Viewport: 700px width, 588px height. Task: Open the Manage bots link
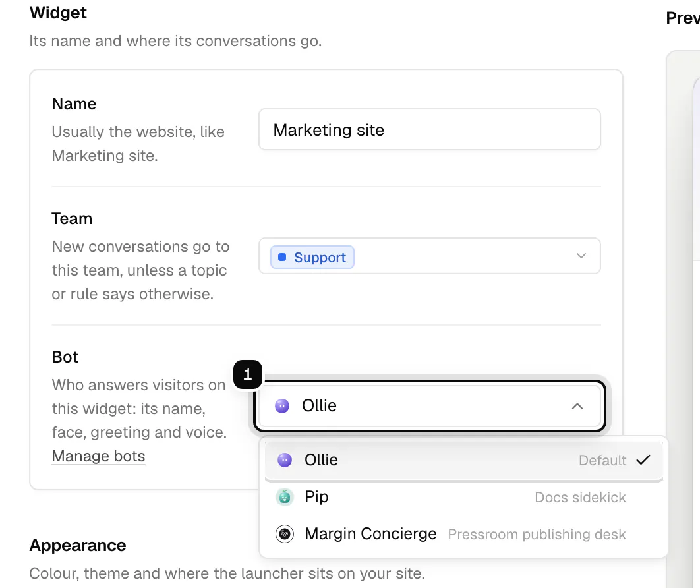pos(98,456)
